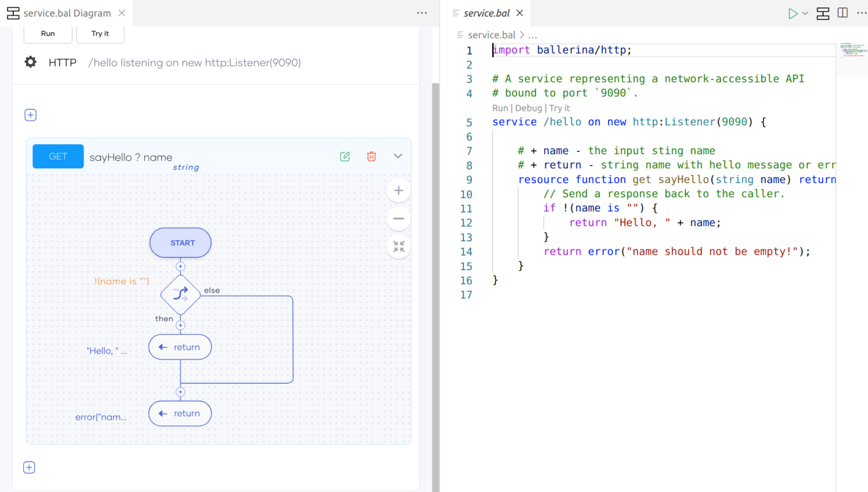
Task: Fit the diagram to the screen
Action: pos(398,247)
